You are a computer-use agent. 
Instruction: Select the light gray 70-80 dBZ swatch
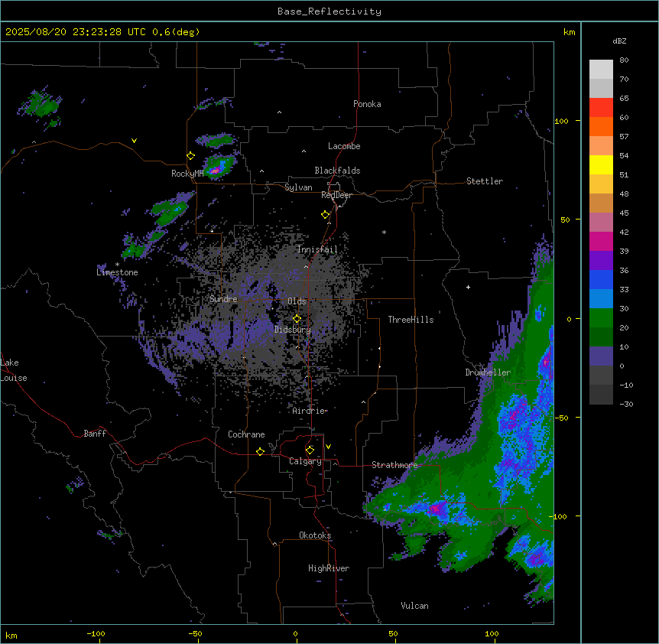601,70
